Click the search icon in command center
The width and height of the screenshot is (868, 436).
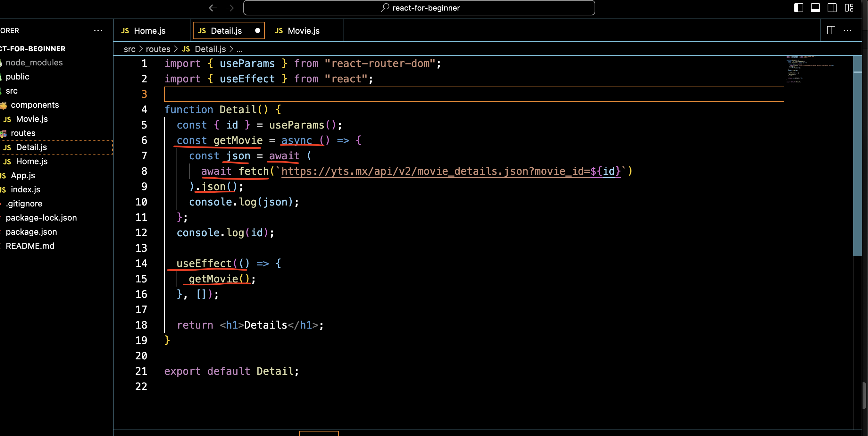pyautogui.click(x=385, y=7)
